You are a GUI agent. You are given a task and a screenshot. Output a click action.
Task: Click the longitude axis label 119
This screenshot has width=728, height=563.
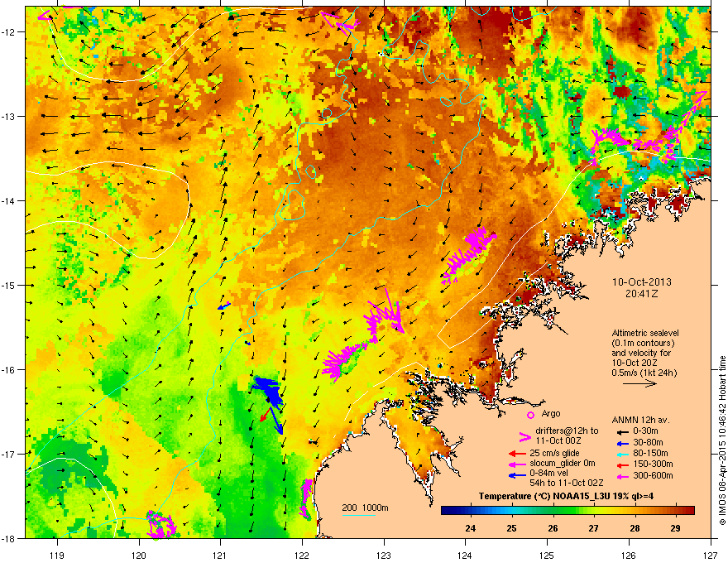(57, 555)
